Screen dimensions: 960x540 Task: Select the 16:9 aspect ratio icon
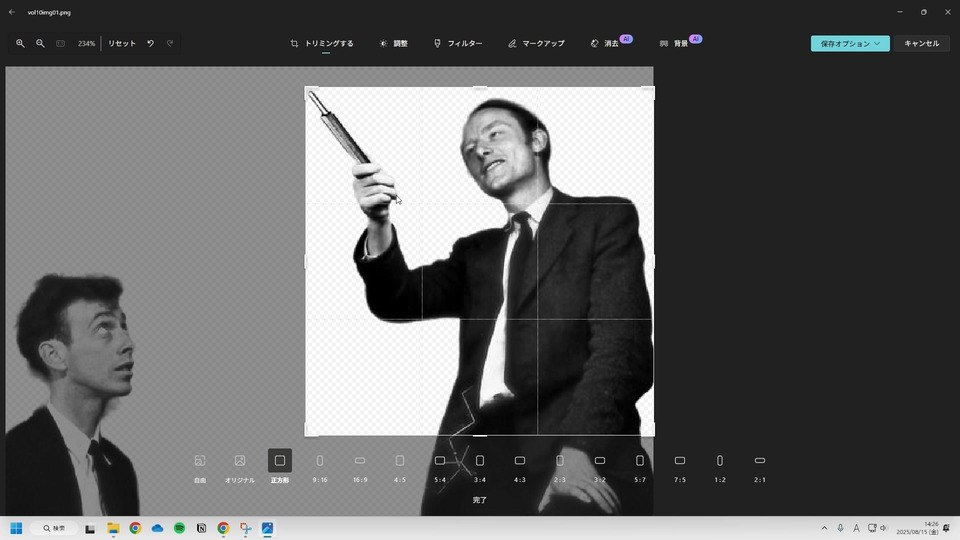(x=360, y=461)
